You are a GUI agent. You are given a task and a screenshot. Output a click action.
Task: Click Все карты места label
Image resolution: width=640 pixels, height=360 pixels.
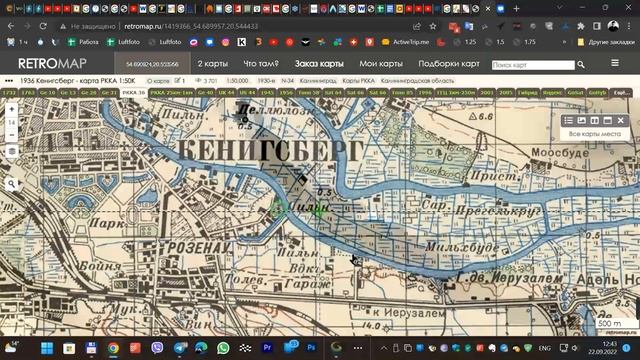[x=595, y=134]
